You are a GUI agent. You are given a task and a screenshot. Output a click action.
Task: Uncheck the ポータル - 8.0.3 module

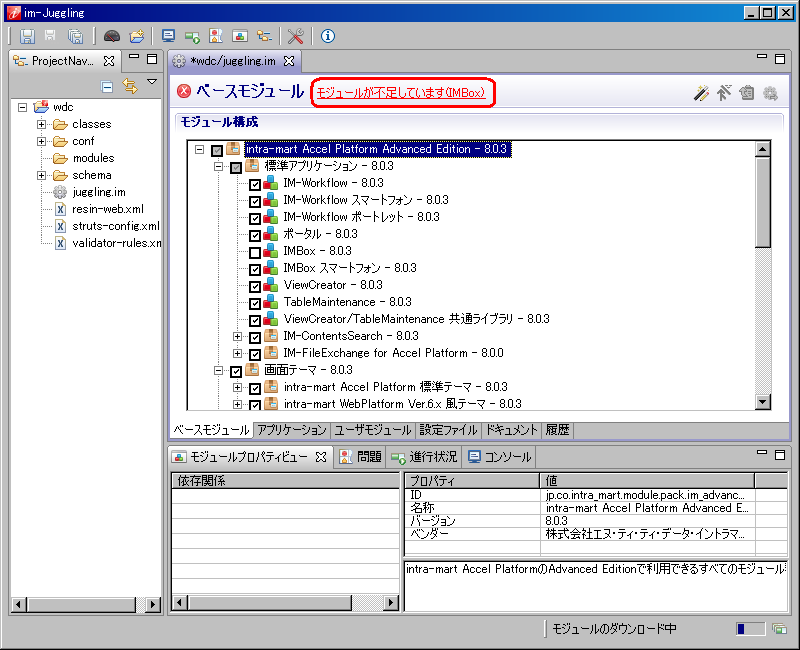255,235
